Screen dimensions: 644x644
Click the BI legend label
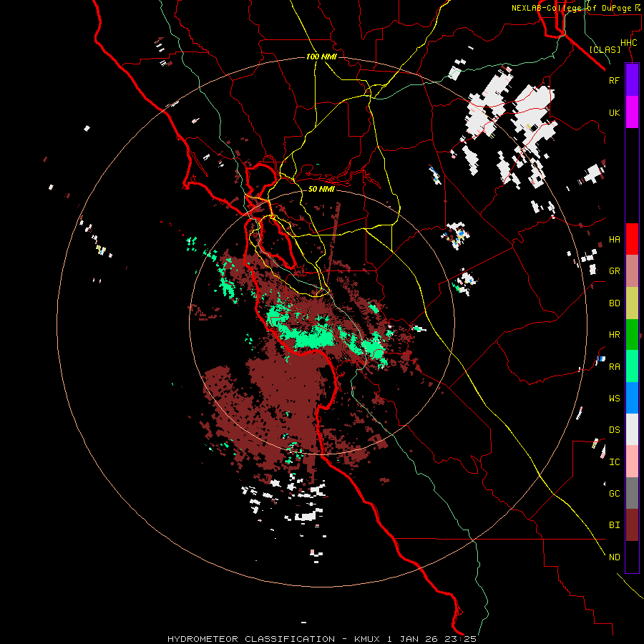pos(614,525)
